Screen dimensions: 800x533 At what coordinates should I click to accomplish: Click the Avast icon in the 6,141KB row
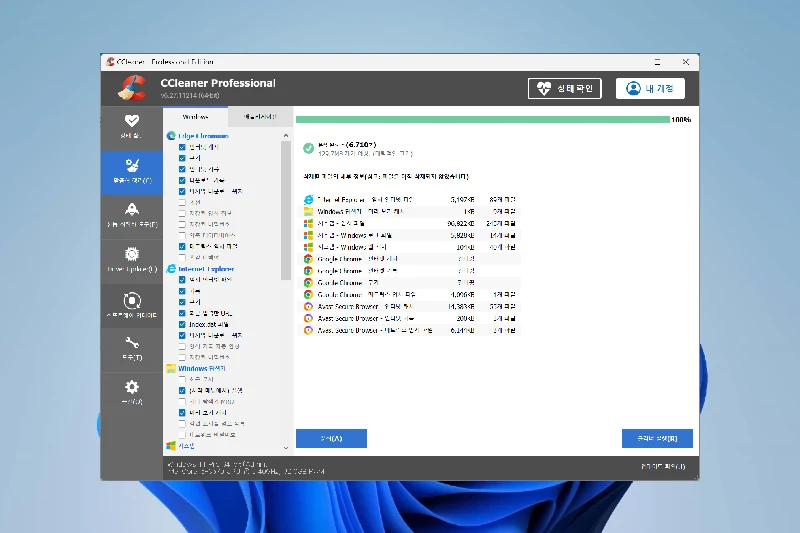pyautogui.click(x=308, y=330)
